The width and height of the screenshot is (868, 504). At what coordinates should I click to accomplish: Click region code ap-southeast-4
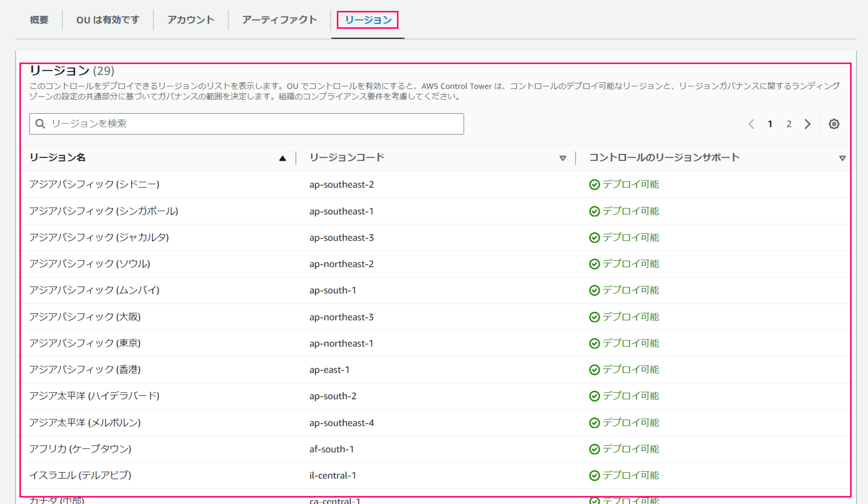click(342, 423)
